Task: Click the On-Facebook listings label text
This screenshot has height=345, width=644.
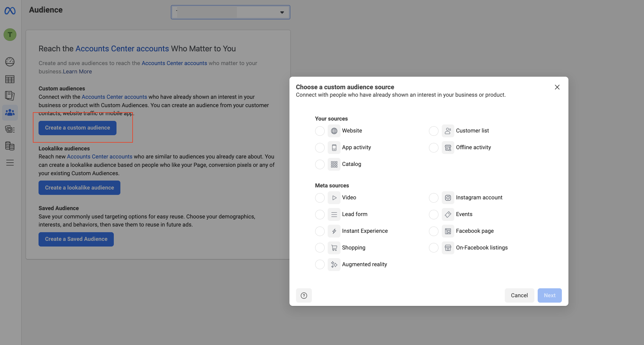Action: [482, 248]
